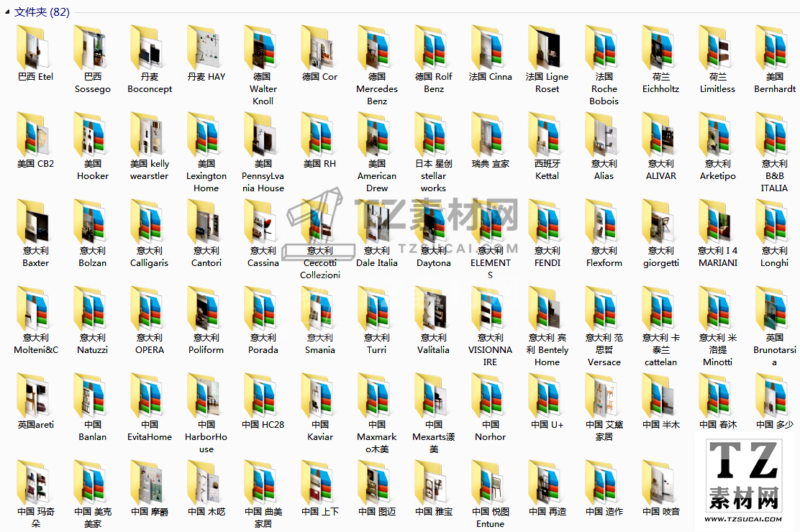Click the 中国 EvitaHome folder icon
Image resolution: width=800 pixels, height=532 pixels.
point(147,395)
